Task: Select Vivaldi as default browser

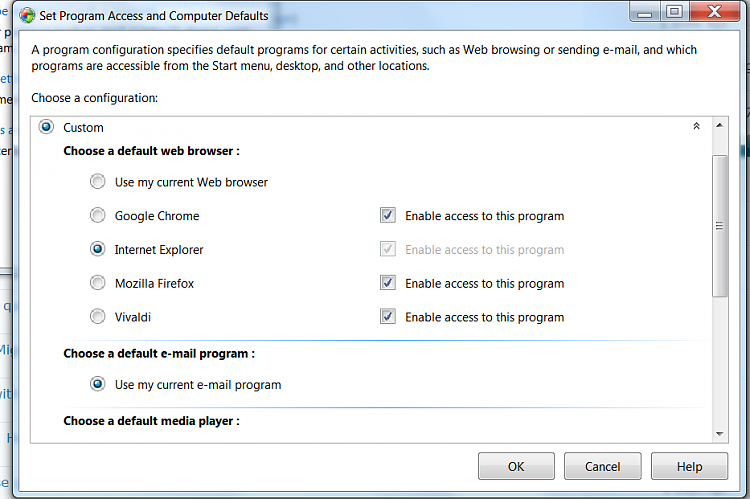Action: pos(98,317)
